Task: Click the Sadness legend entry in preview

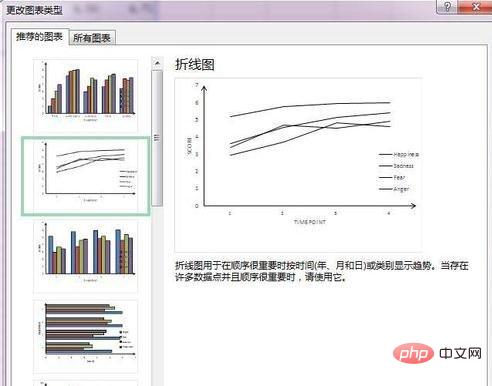Action: pyautogui.click(x=396, y=166)
